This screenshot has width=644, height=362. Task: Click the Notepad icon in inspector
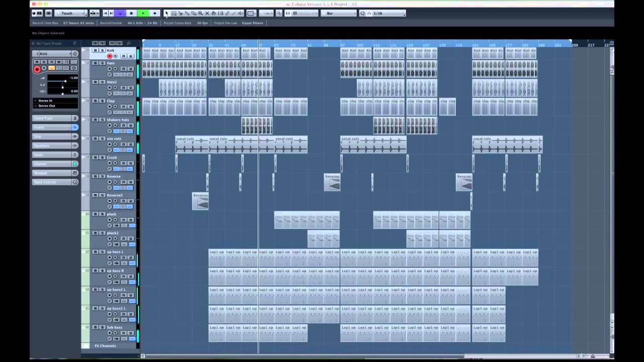click(75, 173)
